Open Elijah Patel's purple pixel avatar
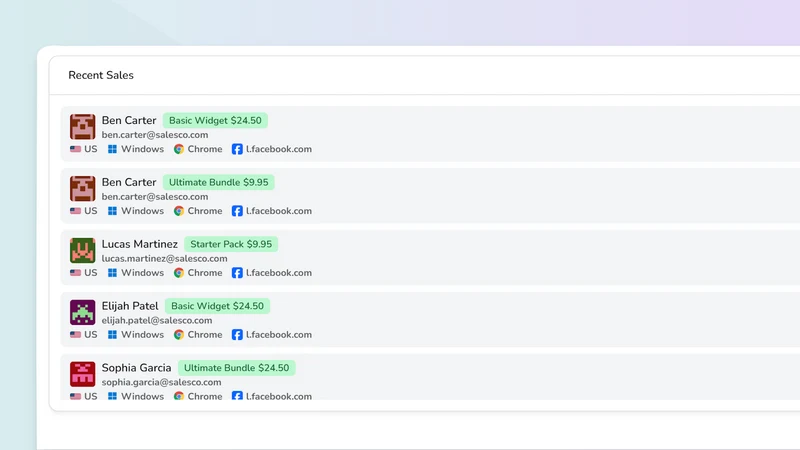The width and height of the screenshot is (800, 450). 83,312
